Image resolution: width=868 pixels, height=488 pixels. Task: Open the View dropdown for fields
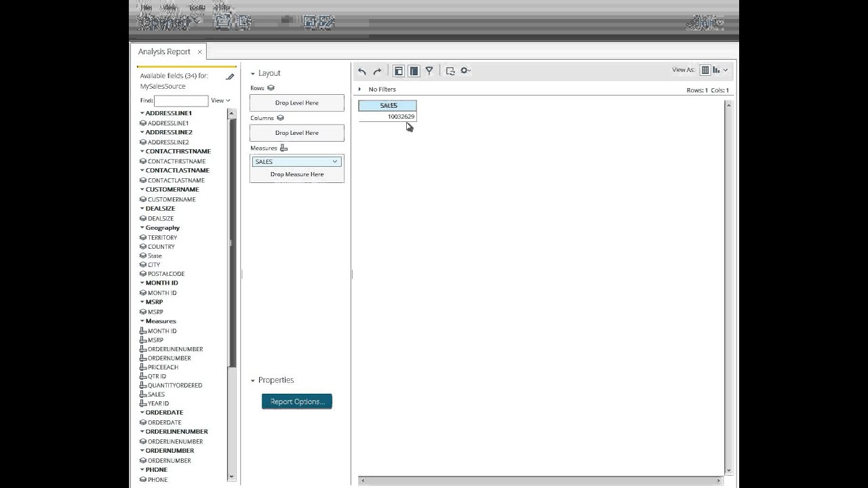pyautogui.click(x=220, y=100)
